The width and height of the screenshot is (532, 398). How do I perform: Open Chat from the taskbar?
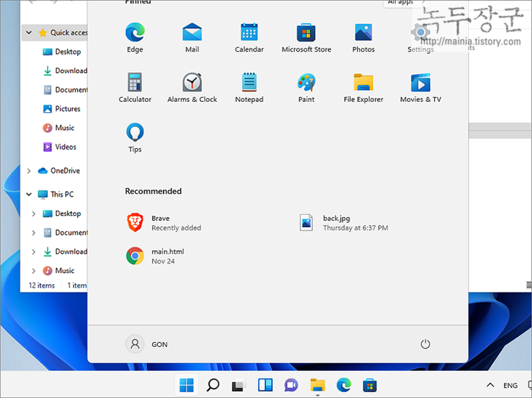point(291,385)
